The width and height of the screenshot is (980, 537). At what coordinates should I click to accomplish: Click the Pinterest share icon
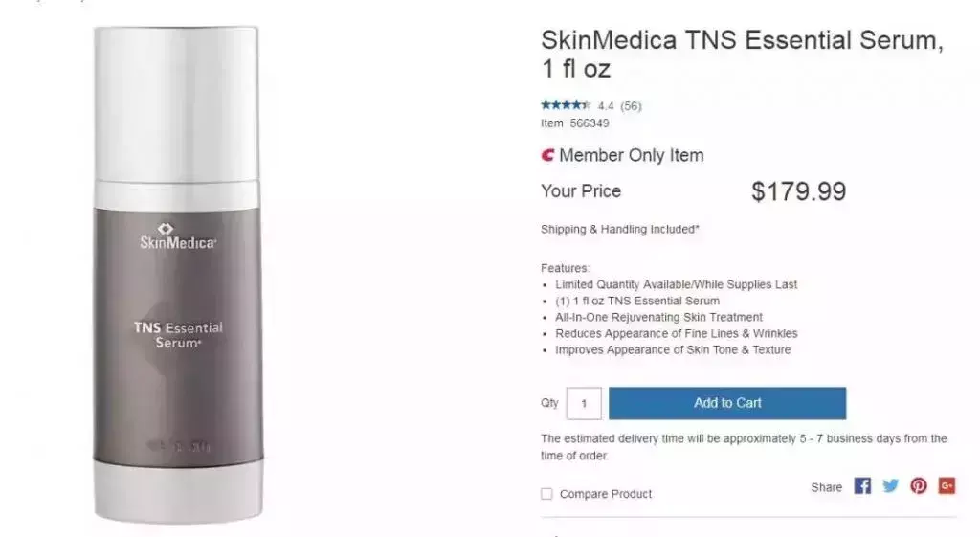pos(919,485)
